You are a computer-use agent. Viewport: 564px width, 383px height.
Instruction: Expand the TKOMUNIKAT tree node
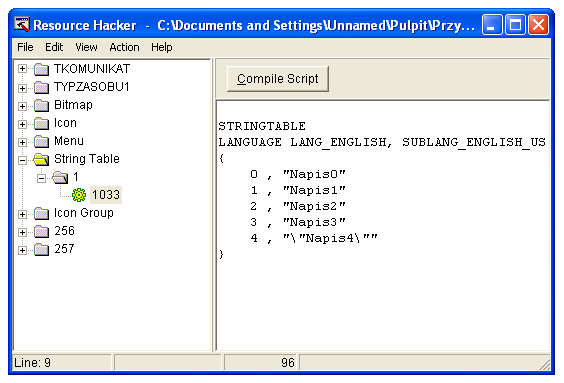point(22,69)
